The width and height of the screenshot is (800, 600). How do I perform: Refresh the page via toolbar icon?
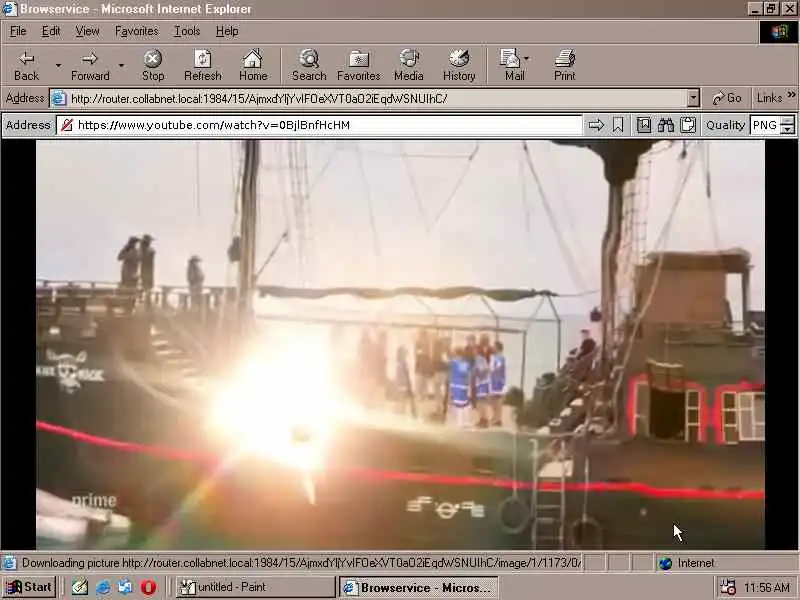pos(203,65)
